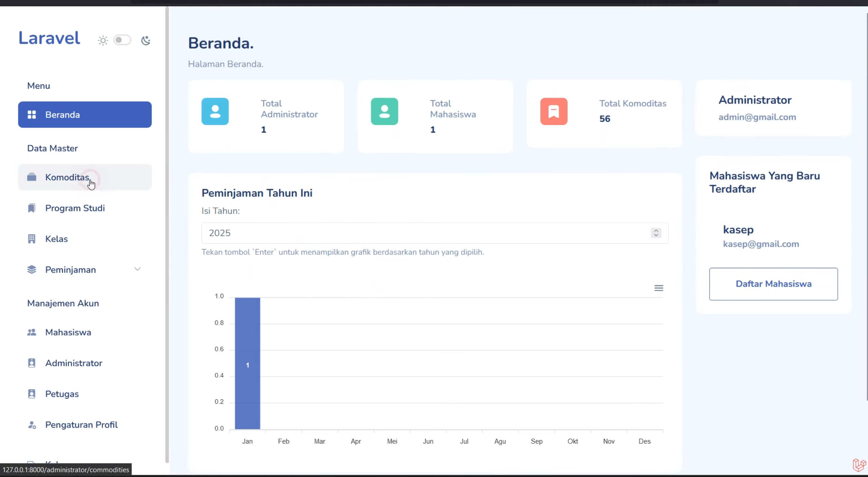
Task: Click the moon dark-mode icon
Action: [146, 40]
